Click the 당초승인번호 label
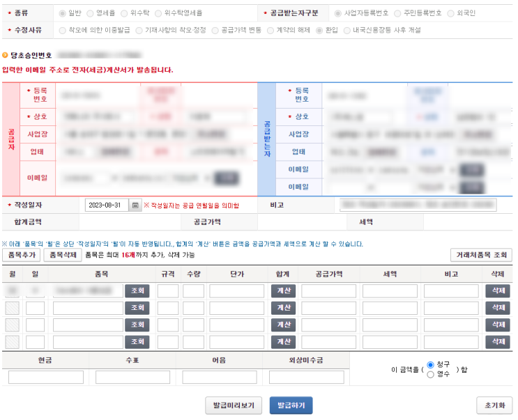 tap(31, 55)
